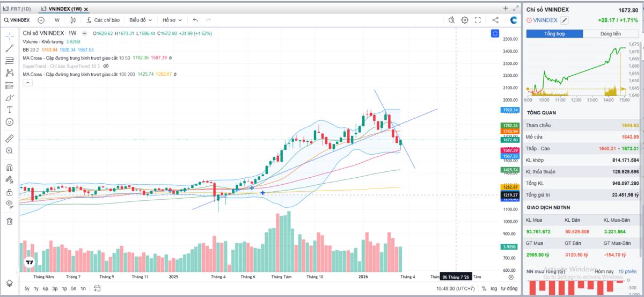The height and width of the screenshot is (297, 644).
Task: Click the compare/add symbol plus icon
Action: [41, 20]
